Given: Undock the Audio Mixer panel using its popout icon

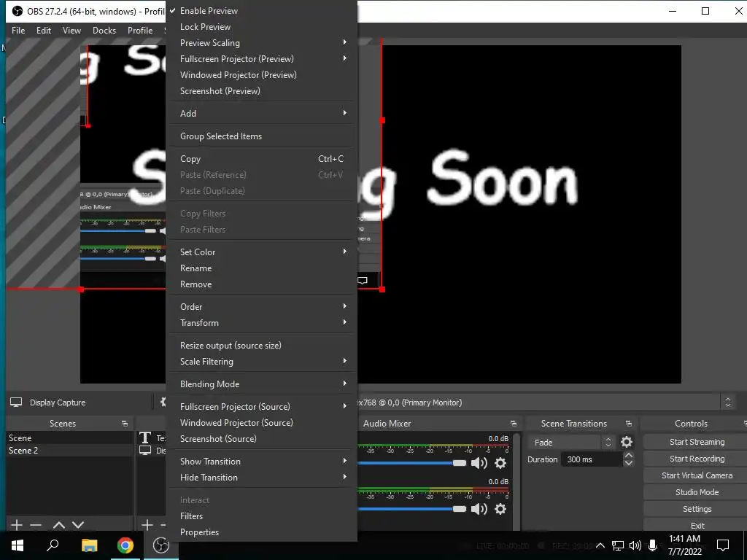Looking at the screenshot, I should click(513, 424).
